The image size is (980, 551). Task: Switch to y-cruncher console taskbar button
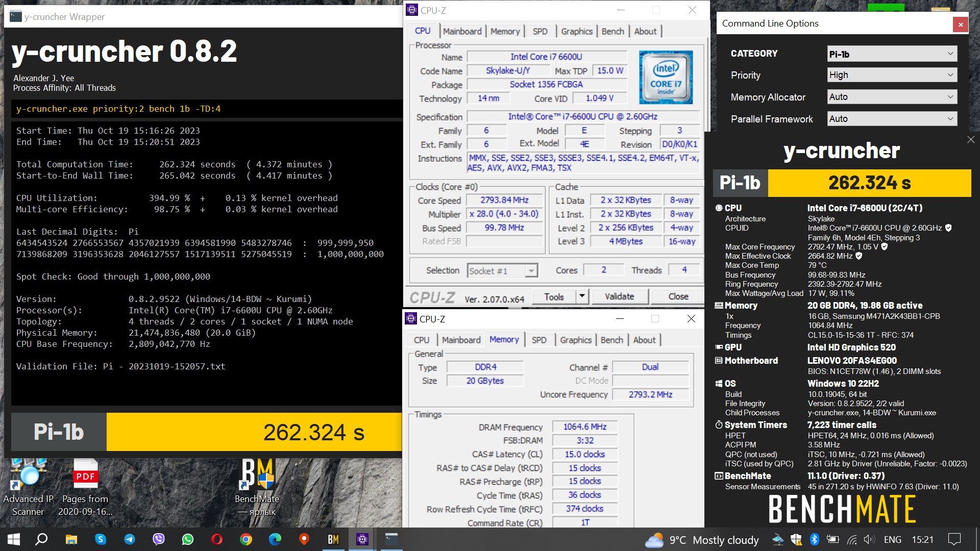click(x=391, y=539)
